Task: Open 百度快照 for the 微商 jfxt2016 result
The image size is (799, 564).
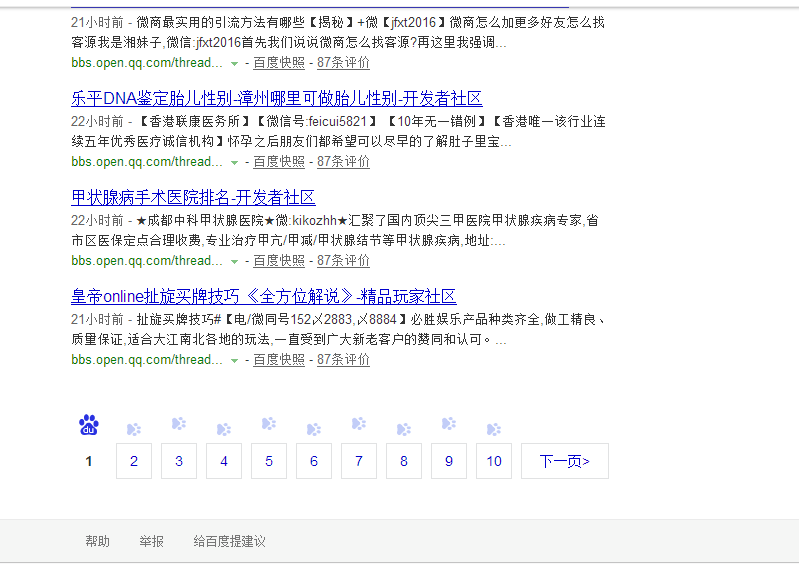Action: click(279, 63)
